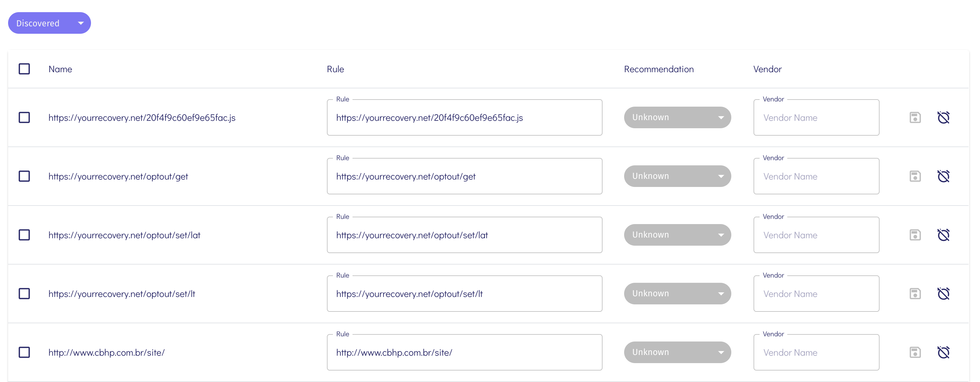Click the Rule field for optout/set/lt

464,294
